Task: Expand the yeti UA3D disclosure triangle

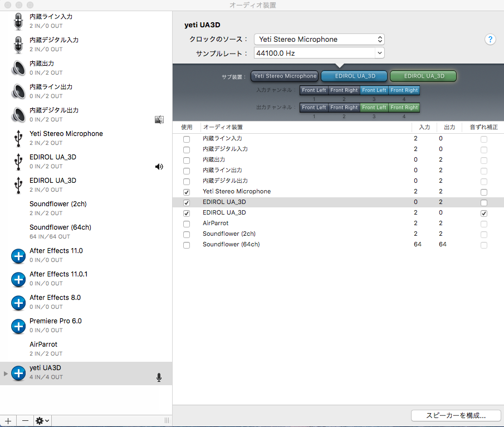Action: [x=6, y=373]
